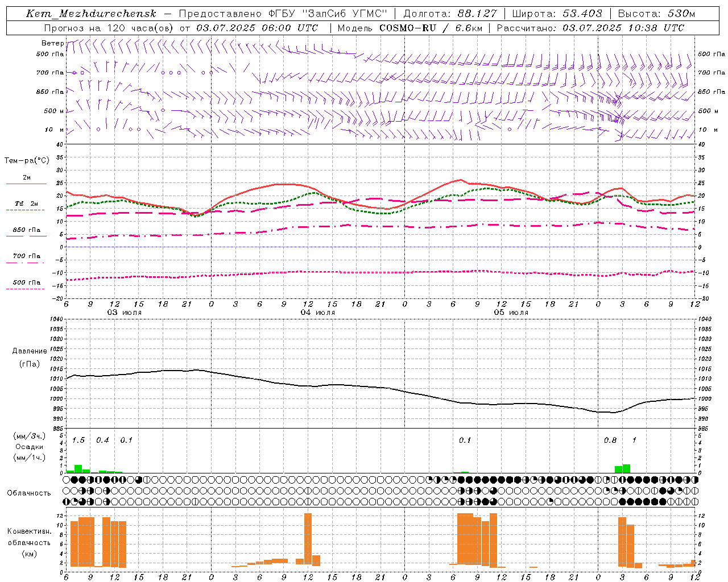This screenshot has height=582, width=728.
Task: Click the (гПа) unit label under Давление
Action: pyautogui.click(x=30, y=364)
